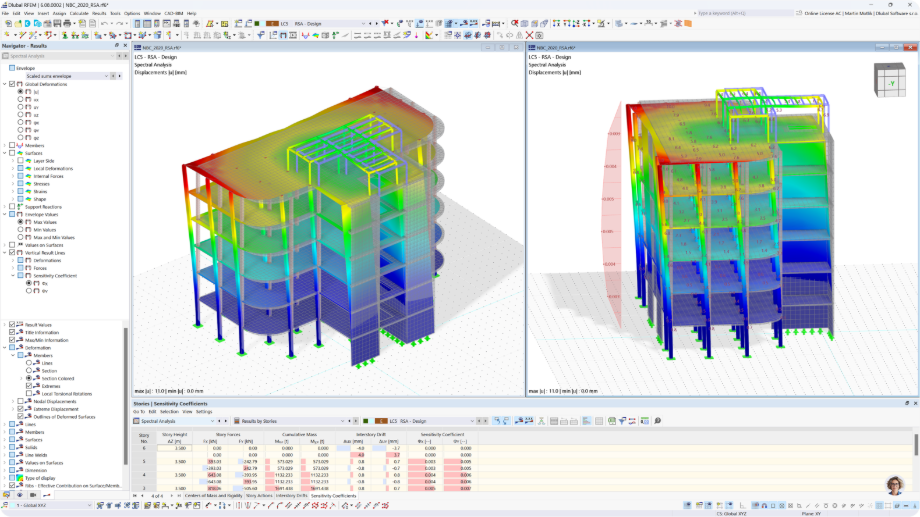Click the open folder icon in top toolbar

18,23
